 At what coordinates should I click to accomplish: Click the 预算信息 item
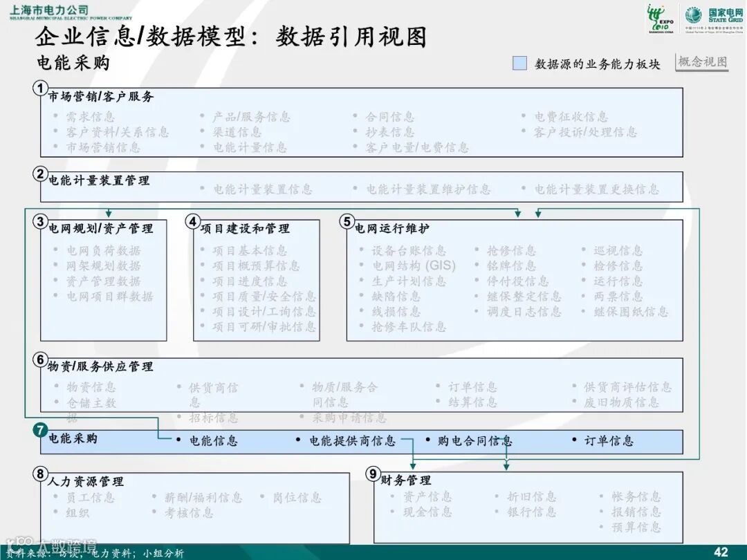636,527
